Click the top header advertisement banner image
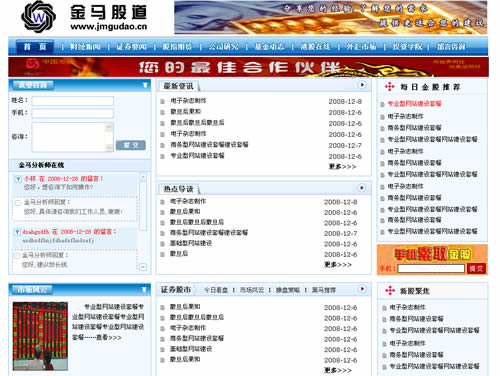 coord(330,17)
